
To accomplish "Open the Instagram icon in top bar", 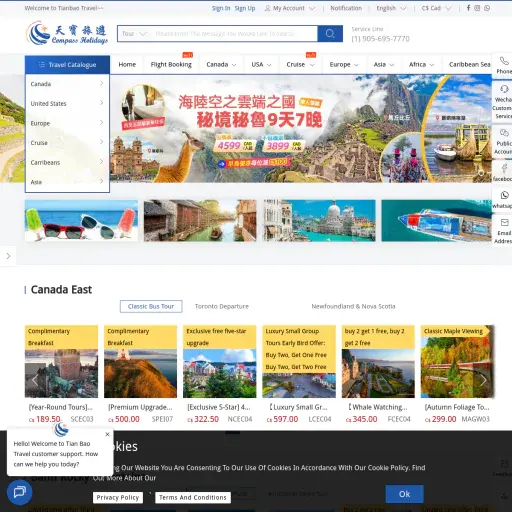I will (477, 8).
